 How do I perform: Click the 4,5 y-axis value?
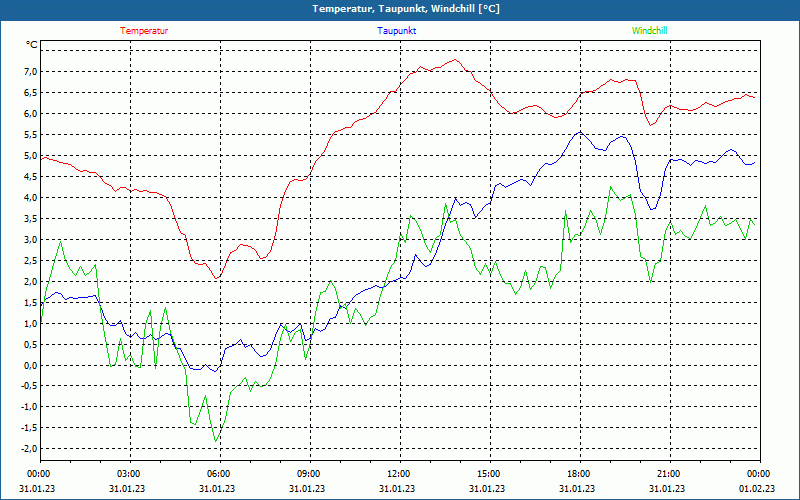point(32,177)
